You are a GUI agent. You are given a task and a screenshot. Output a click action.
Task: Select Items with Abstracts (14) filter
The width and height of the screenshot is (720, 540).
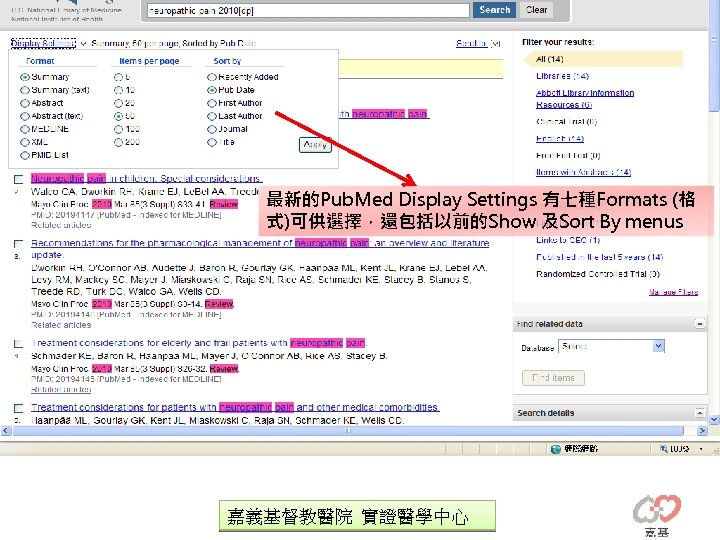[x=583, y=172]
